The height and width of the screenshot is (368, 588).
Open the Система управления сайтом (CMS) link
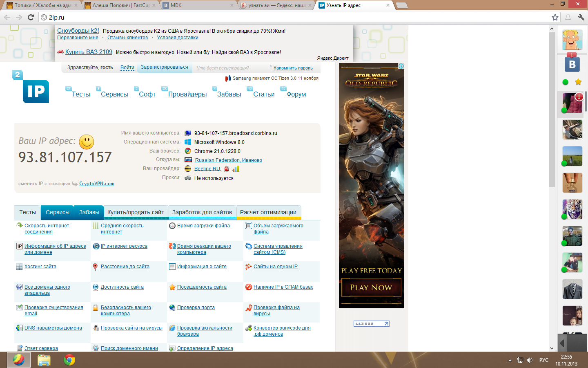point(278,249)
